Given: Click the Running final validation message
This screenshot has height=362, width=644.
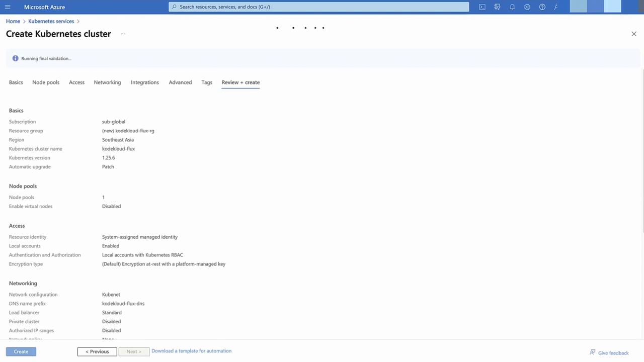Looking at the screenshot, I should point(46,58).
